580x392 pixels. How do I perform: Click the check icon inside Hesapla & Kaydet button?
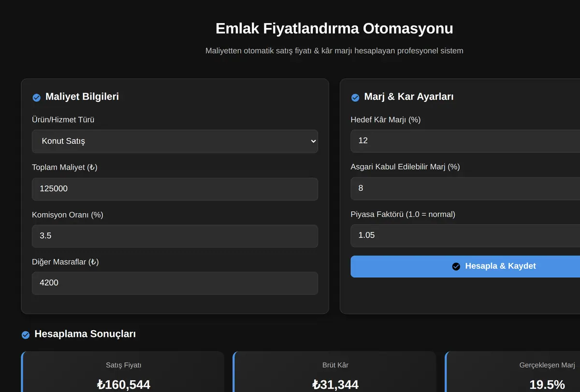456,266
